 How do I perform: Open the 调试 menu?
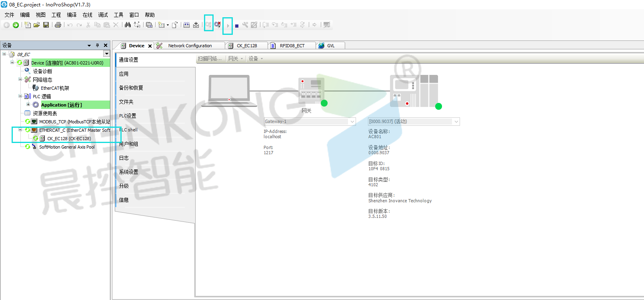coord(103,15)
